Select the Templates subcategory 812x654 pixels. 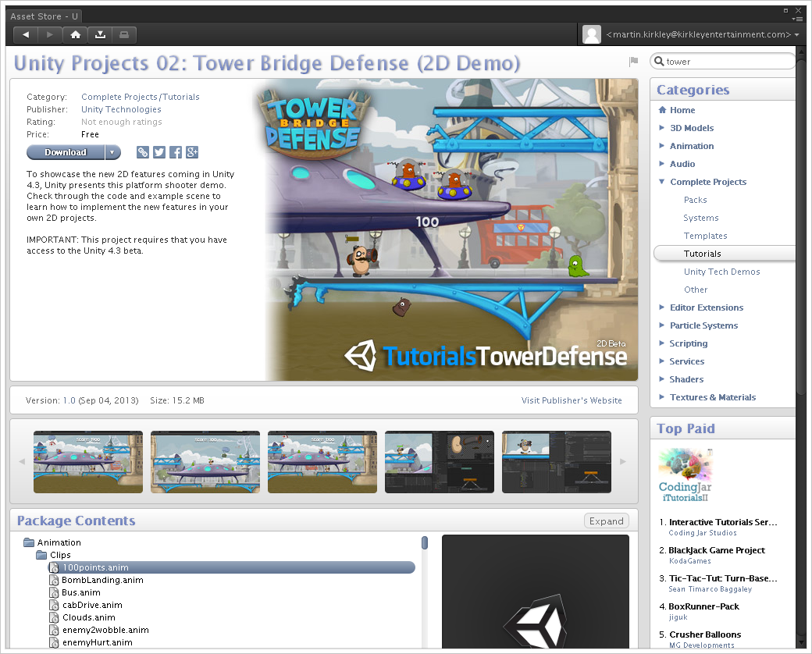click(x=705, y=236)
